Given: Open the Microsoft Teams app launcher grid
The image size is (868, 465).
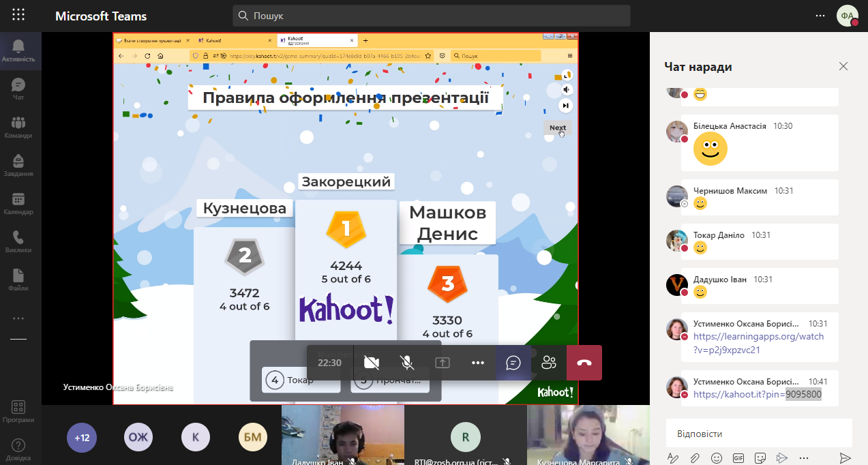Looking at the screenshot, I should pos(18,15).
